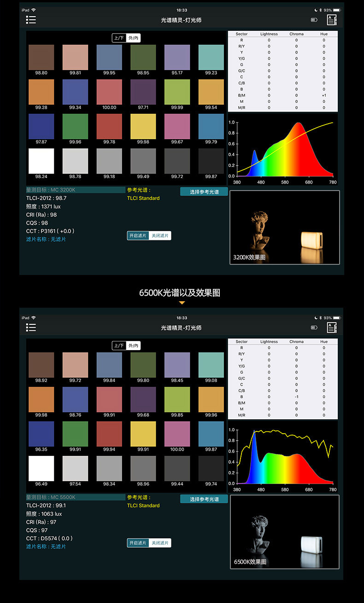Toggle 关闭滤片 in the MC 3200K screen

pos(160,236)
